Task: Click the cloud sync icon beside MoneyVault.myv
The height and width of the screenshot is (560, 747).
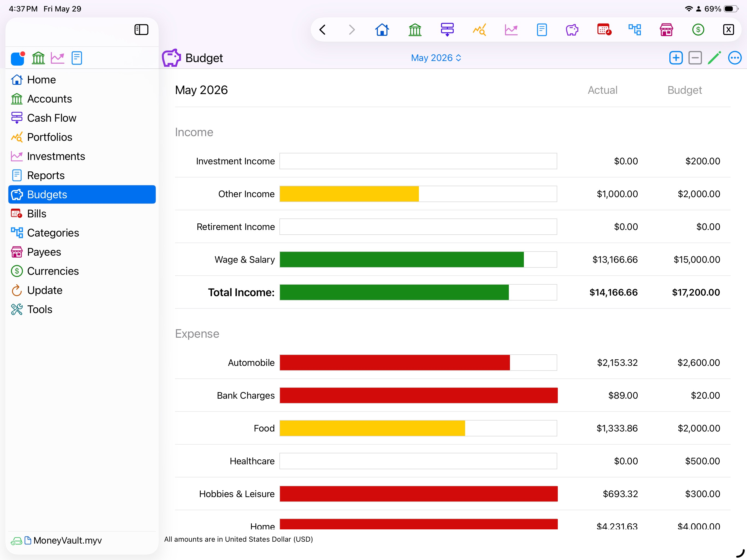Action: point(16,541)
